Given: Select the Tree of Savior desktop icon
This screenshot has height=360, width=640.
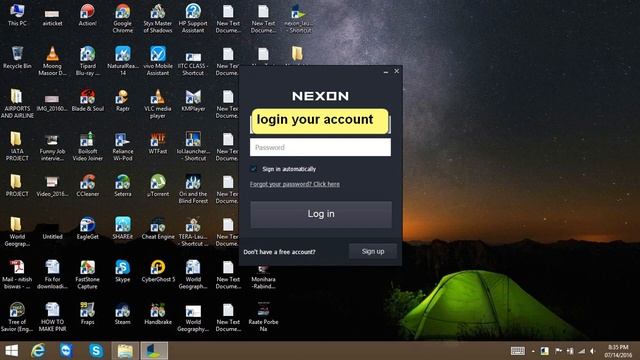Looking at the screenshot, I should [17, 317].
